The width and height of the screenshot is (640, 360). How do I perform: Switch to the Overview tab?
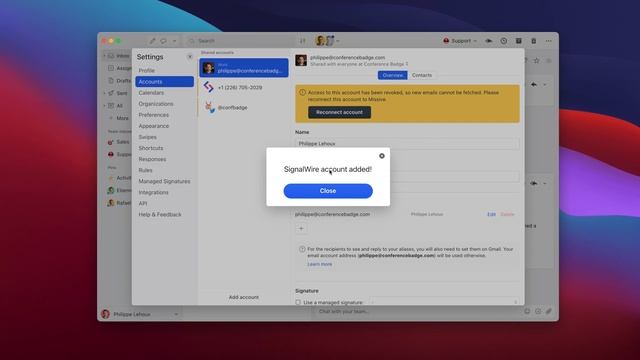pyautogui.click(x=392, y=75)
